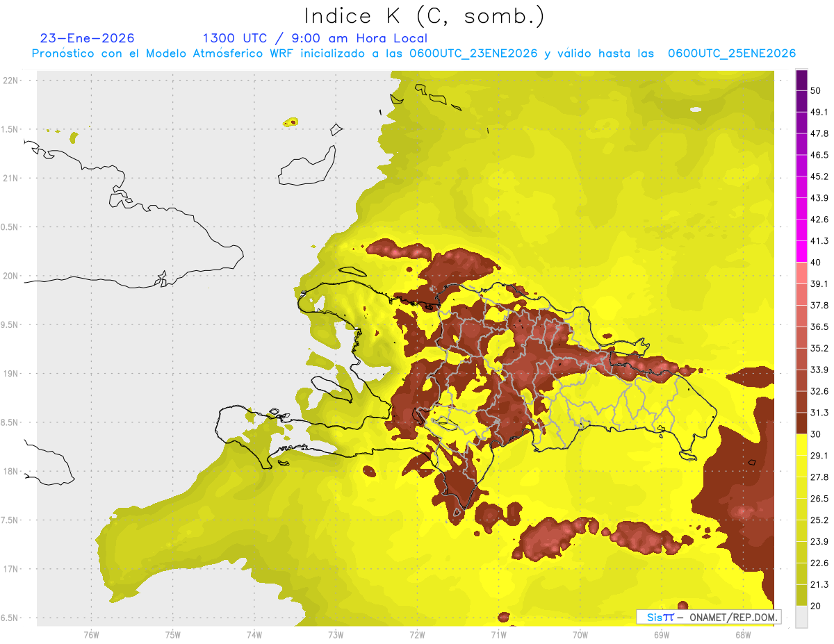Screen dimensions: 834x644
Task: Click legend value '32.6'
Action: point(819,391)
